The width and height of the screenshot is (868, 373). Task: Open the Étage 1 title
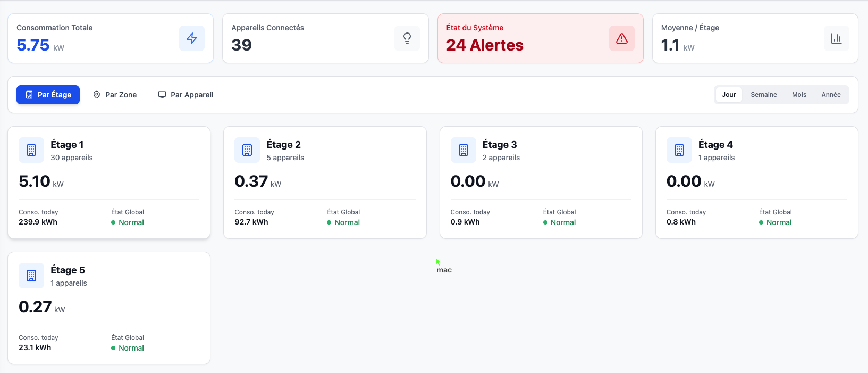[67, 145]
